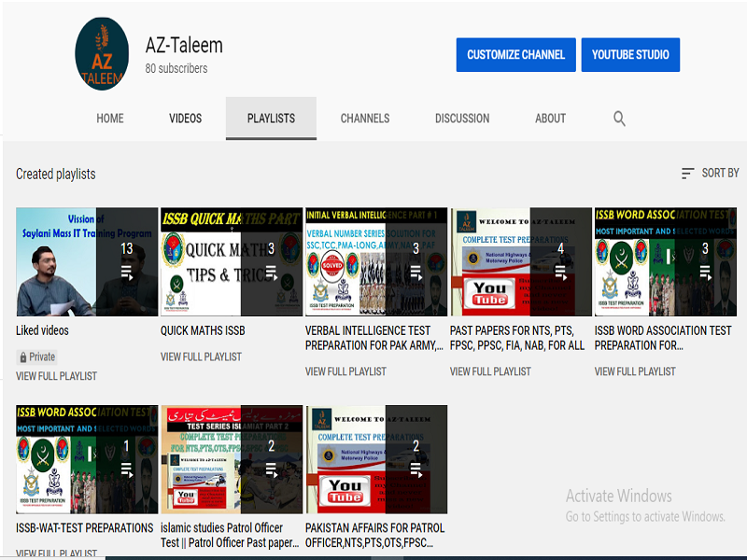Open the ISSB-WAT-TEST PREPARATIONS thumbnail
The width and height of the screenshot is (747, 560).
(x=87, y=459)
